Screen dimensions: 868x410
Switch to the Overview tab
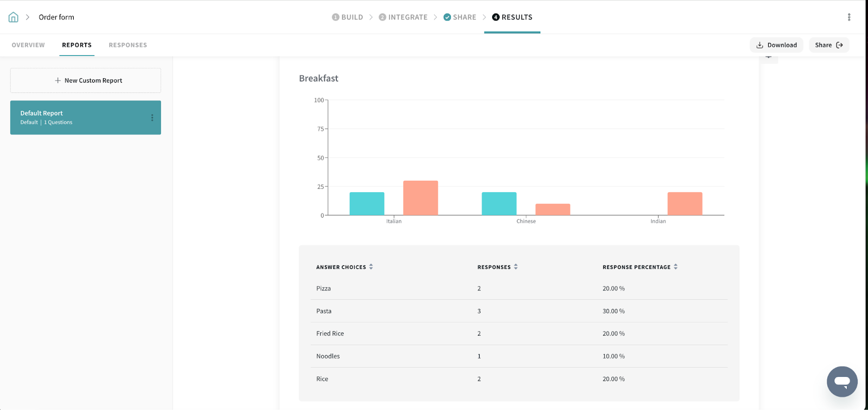(28, 45)
